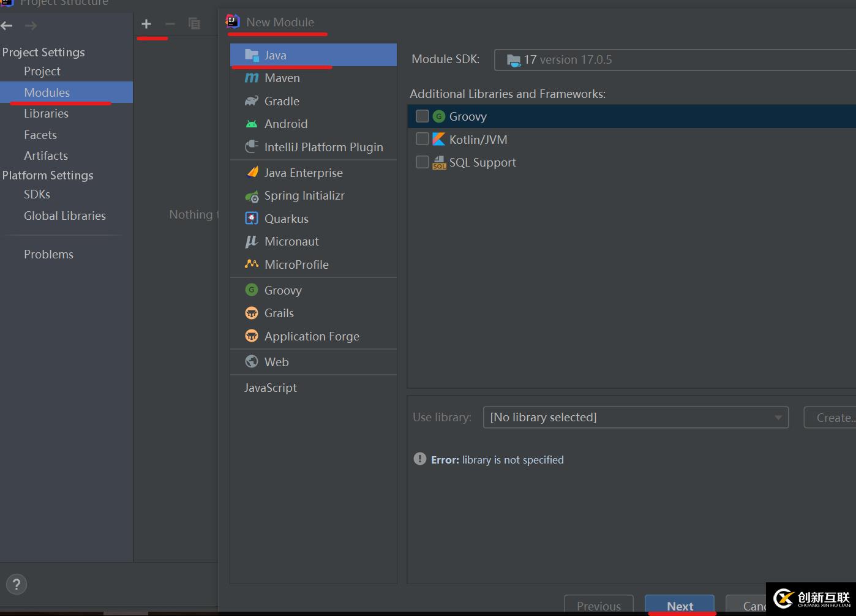Select Android module type label

point(286,124)
